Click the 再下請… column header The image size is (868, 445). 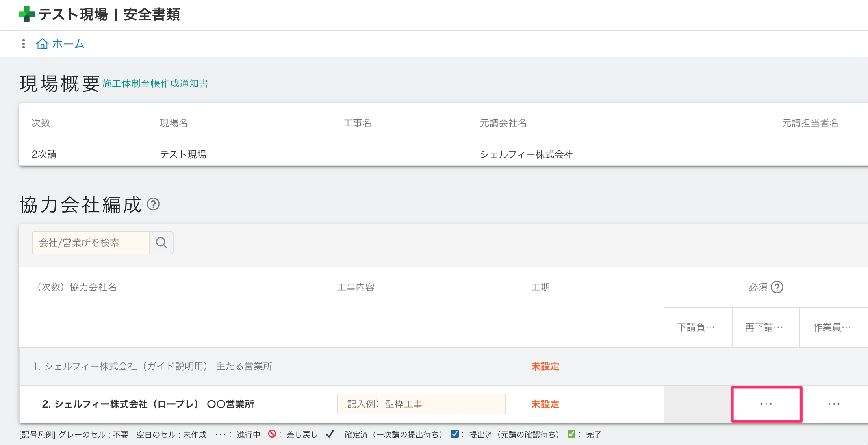tap(764, 327)
